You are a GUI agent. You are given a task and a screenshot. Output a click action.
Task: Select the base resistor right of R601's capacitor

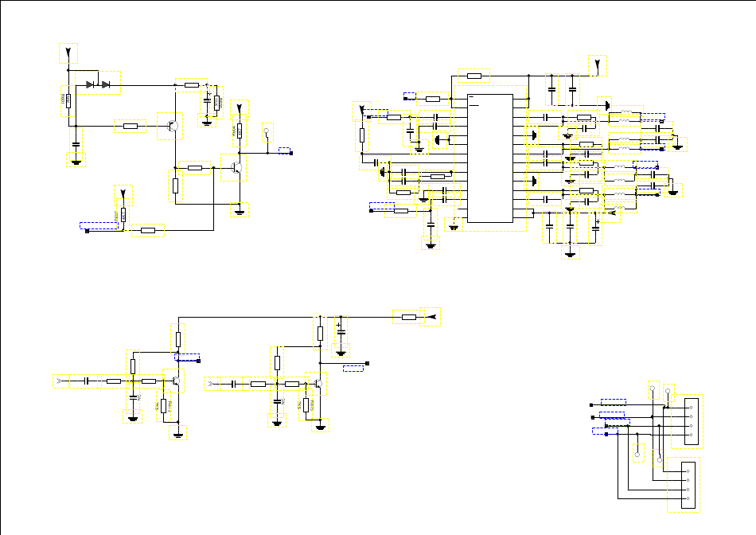[x=131, y=126]
